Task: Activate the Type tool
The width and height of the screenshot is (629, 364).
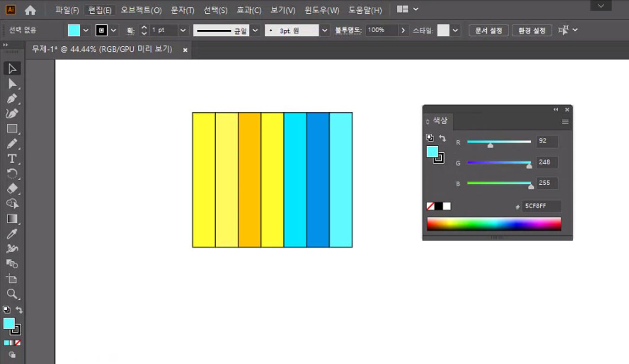Action: tap(12, 159)
